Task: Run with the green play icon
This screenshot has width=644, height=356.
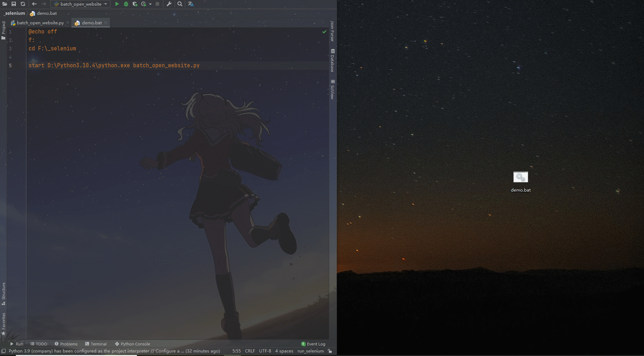Action: [117, 4]
